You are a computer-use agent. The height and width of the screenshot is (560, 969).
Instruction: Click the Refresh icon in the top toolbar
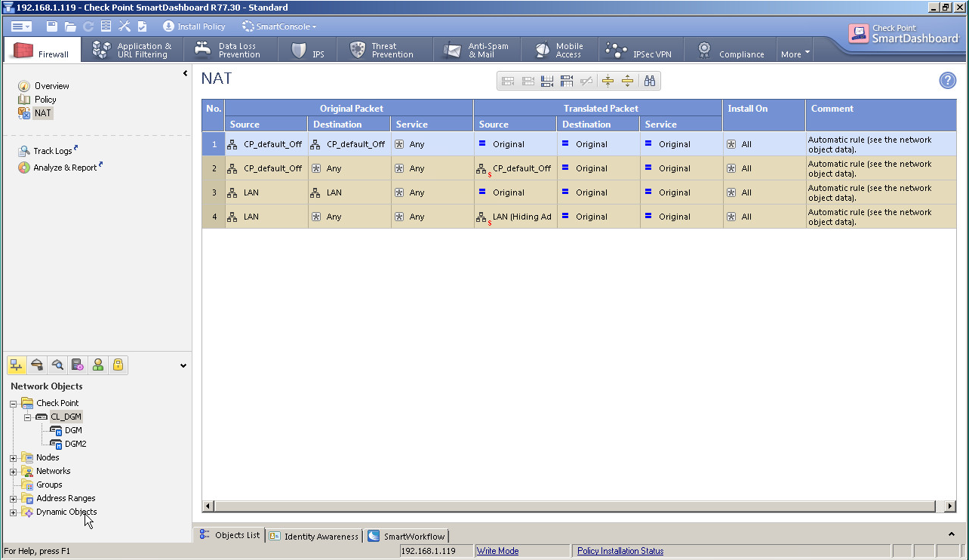(88, 26)
